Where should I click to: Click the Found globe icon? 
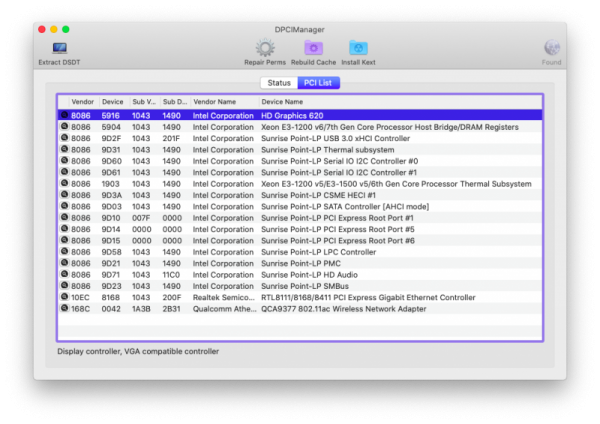551,48
